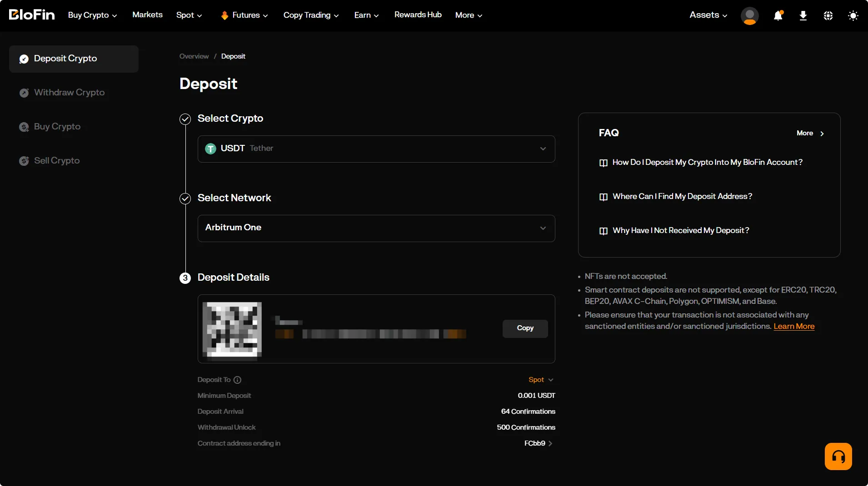Click the Buy Crypto sidebar icon

[x=24, y=127]
